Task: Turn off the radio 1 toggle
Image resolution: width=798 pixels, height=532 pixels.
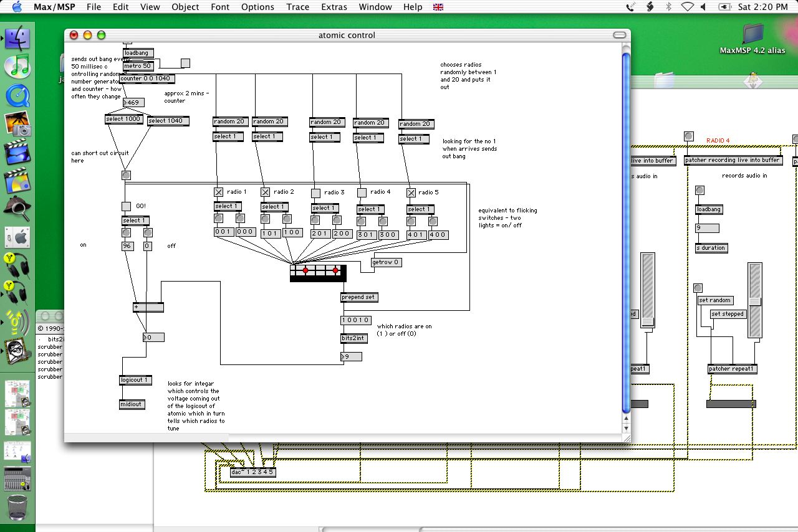Action: (218, 192)
